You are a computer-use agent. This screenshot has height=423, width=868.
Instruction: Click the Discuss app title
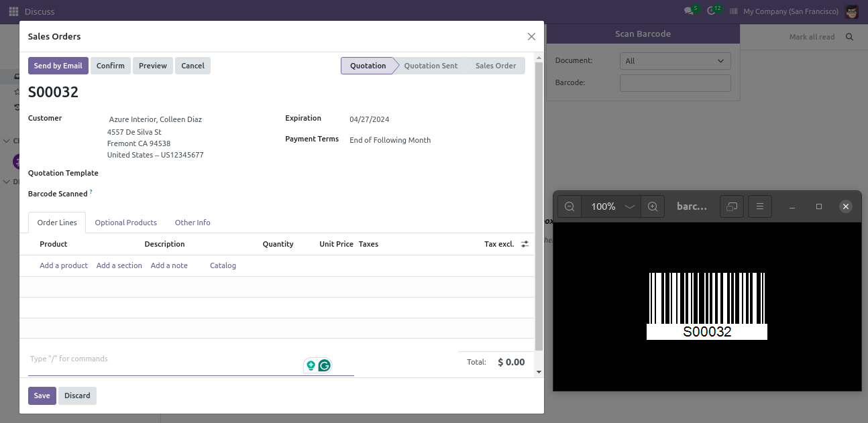point(40,11)
